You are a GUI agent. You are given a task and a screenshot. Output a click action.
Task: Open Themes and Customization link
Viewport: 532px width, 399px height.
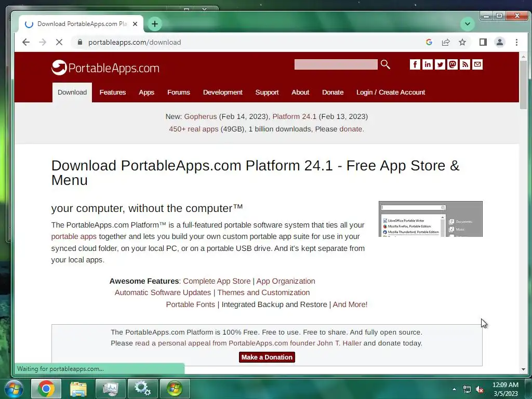[x=263, y=292]
